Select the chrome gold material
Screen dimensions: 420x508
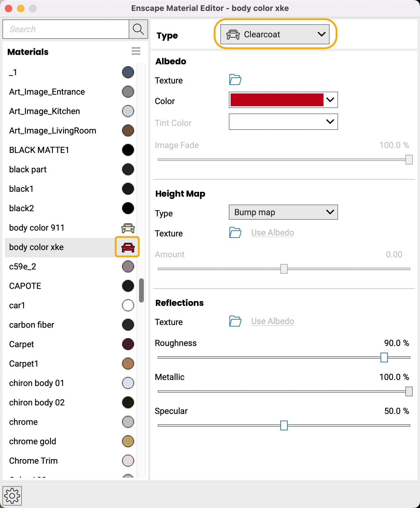[x=32, y=441]
